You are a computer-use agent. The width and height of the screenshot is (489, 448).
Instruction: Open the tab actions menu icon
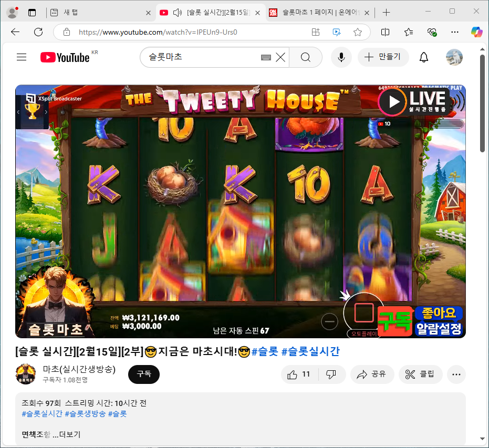32,13
